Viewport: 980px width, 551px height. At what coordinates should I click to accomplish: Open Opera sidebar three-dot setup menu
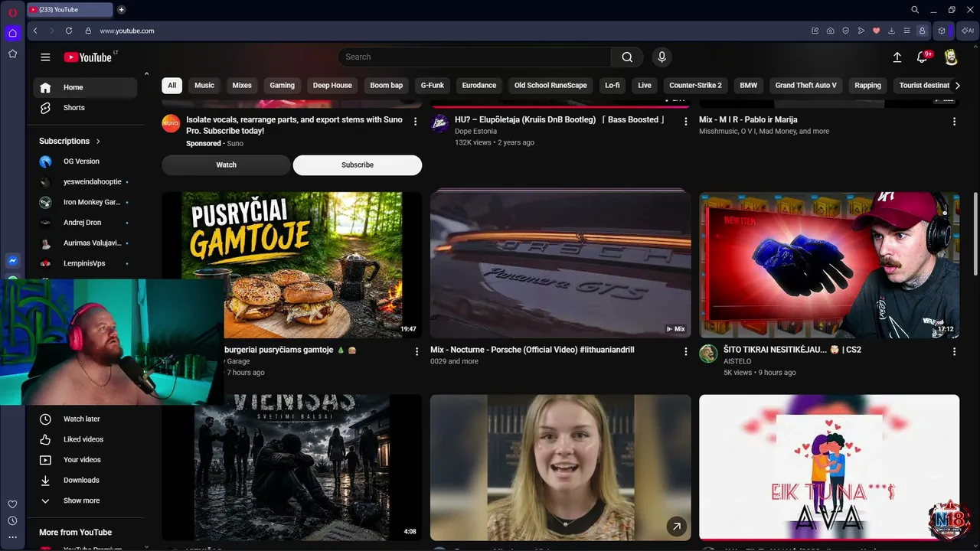tap(12, 538)
